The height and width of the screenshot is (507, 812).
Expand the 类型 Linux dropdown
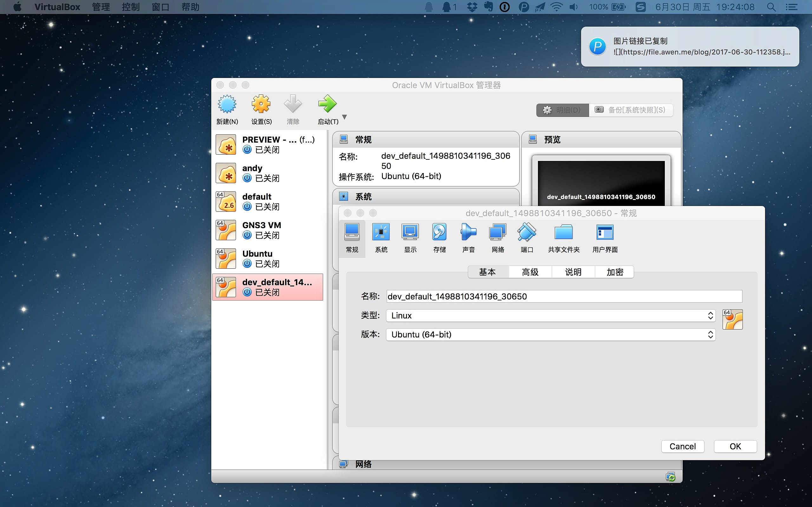[550, 316]
